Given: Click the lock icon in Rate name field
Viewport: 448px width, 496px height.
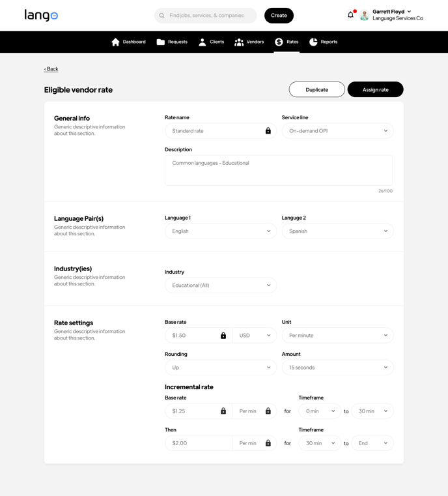Looking at the screenshot, I should click(268, 131).
